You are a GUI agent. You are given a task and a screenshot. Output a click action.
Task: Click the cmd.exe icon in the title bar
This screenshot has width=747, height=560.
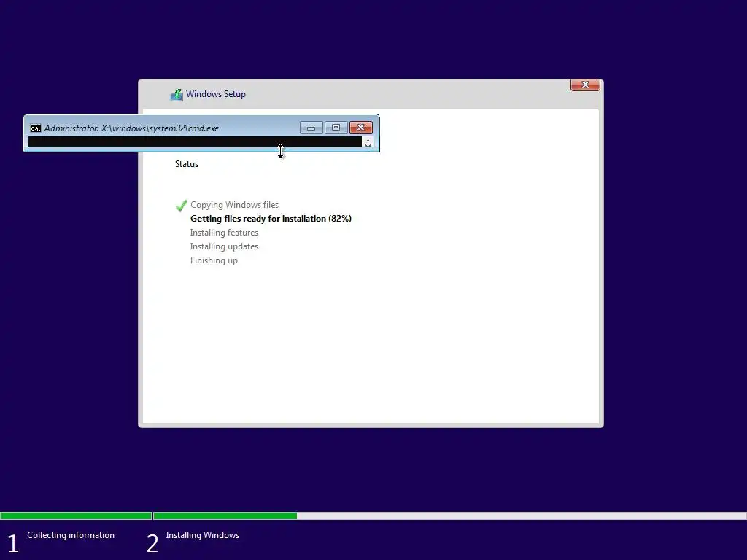[x=35, y=128]
